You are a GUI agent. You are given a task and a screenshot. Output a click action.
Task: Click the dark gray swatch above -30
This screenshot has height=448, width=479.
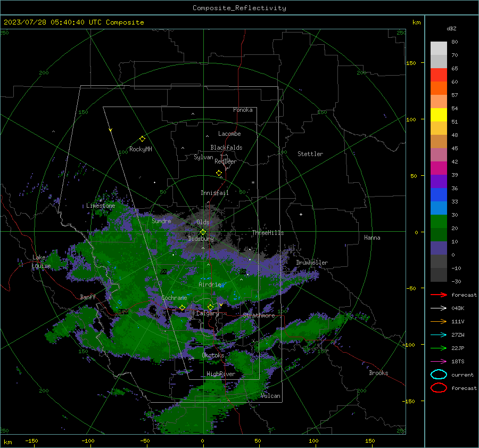click(439, 275)
